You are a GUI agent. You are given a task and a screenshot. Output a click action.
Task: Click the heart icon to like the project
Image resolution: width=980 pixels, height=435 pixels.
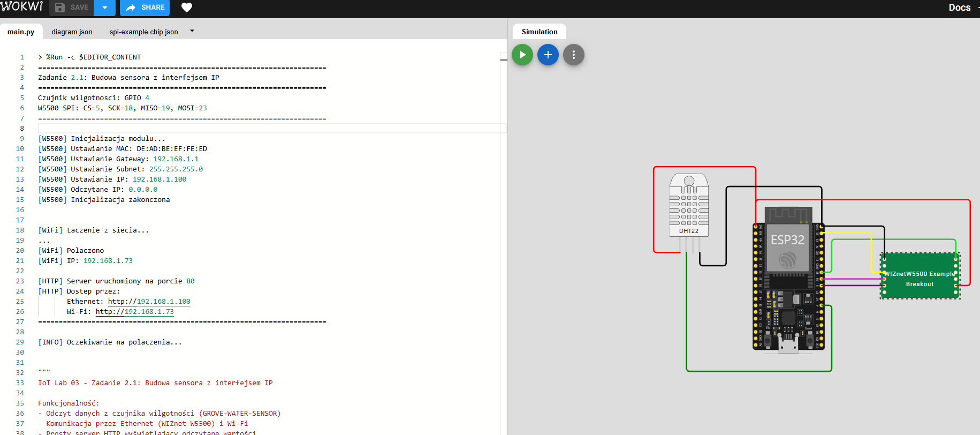coord(186,7)
